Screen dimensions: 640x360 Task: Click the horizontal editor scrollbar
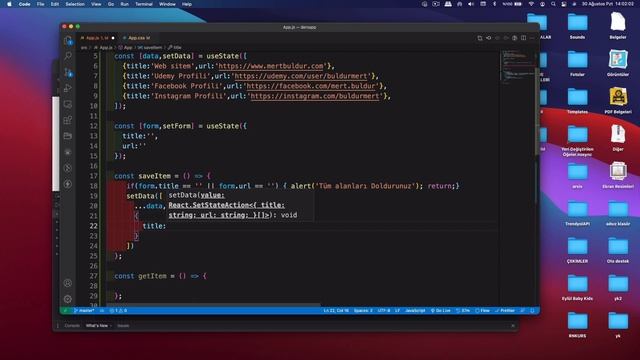coord(213,305)
